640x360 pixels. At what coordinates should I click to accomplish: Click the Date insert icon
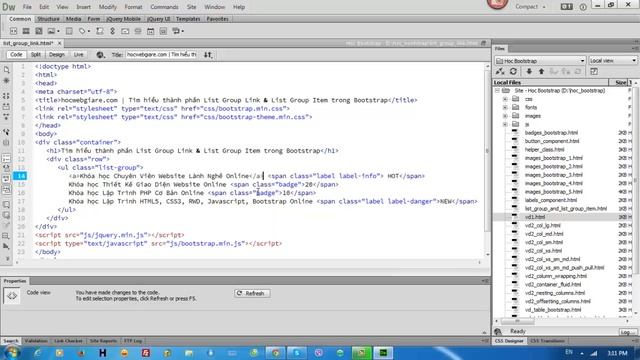pyautogui.click(x=151, y=31)
